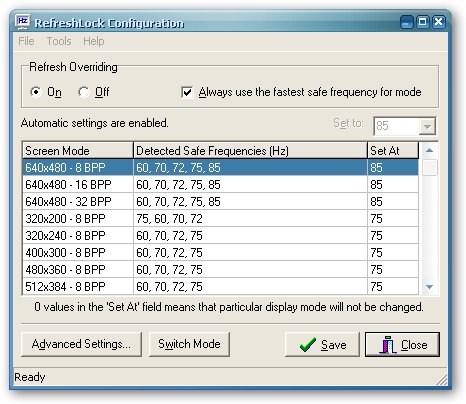Maximize the RefreshLock Configuration window
Image resolution: width=466 pixels, height=404 pixels.
[422, 22]
